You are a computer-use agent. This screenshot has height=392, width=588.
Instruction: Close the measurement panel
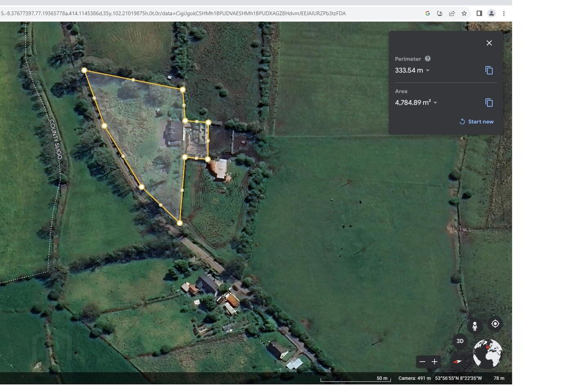pos(489,43)
